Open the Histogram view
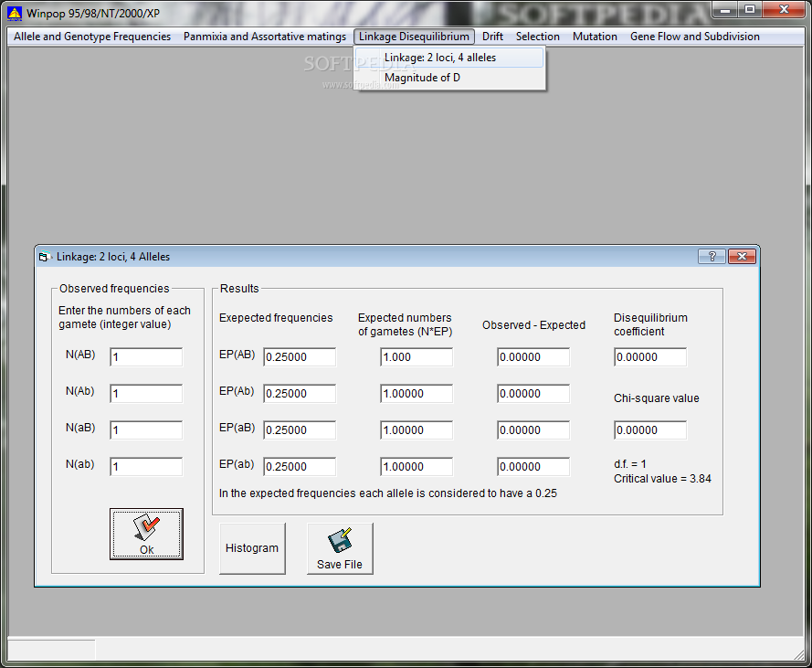 (252, 549)
